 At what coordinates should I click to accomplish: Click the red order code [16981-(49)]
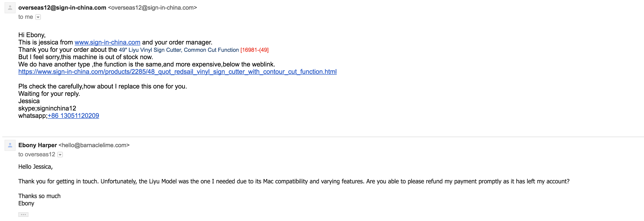pyautogui.click(x=254, y=50)
